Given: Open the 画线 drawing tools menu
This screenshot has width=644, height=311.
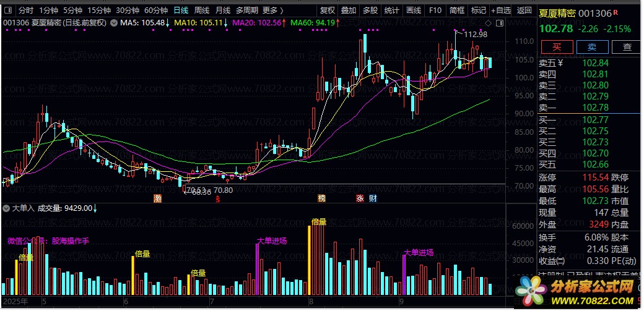Looking at the screenshot, I should (x=414, y=11).
